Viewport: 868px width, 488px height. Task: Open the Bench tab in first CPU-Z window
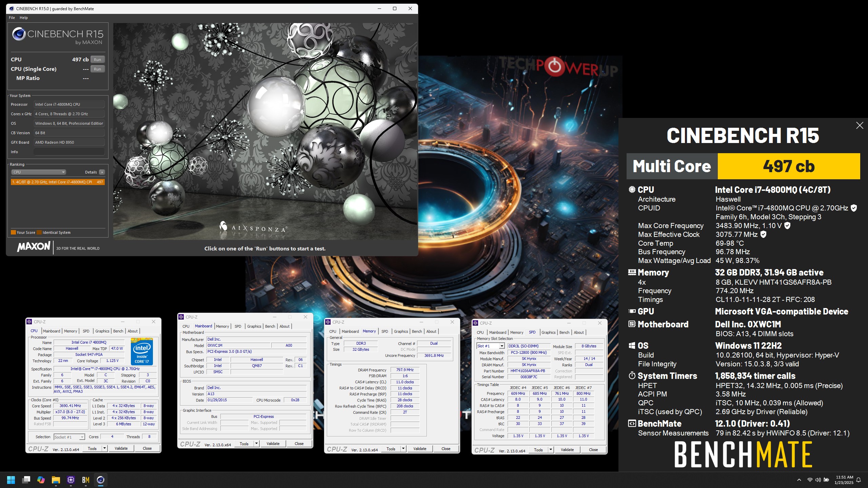(118, 331)
